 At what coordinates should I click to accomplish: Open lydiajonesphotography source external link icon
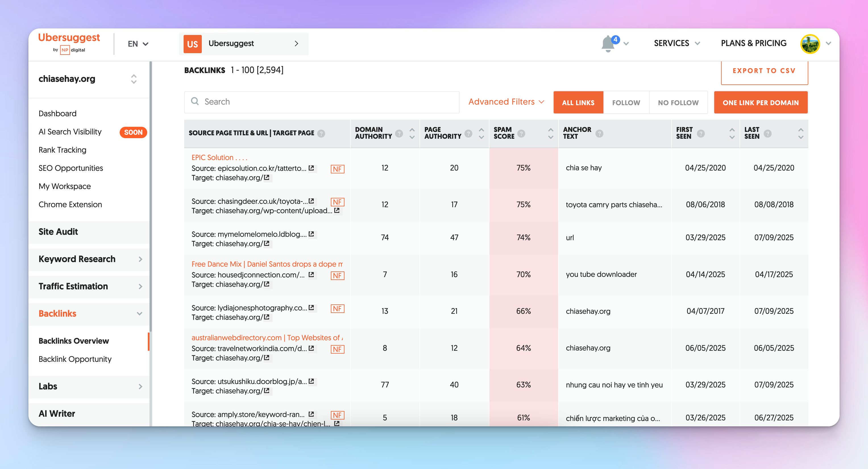[311, 308]
